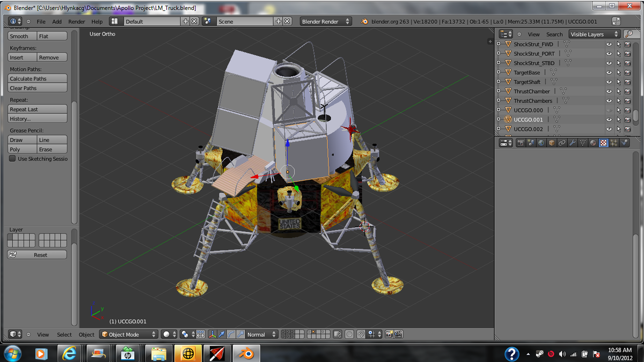Click the Blender logo in info header

(x=365, y=21)
